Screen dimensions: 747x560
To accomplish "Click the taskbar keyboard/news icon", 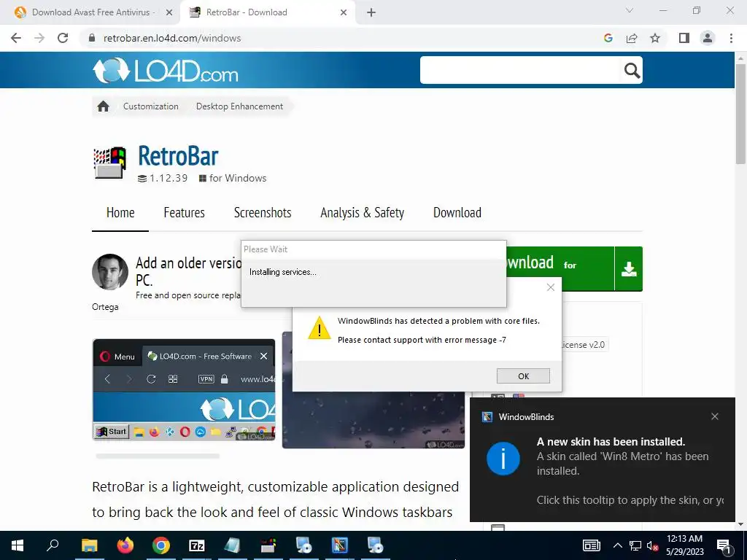I will tap(591, 545).
